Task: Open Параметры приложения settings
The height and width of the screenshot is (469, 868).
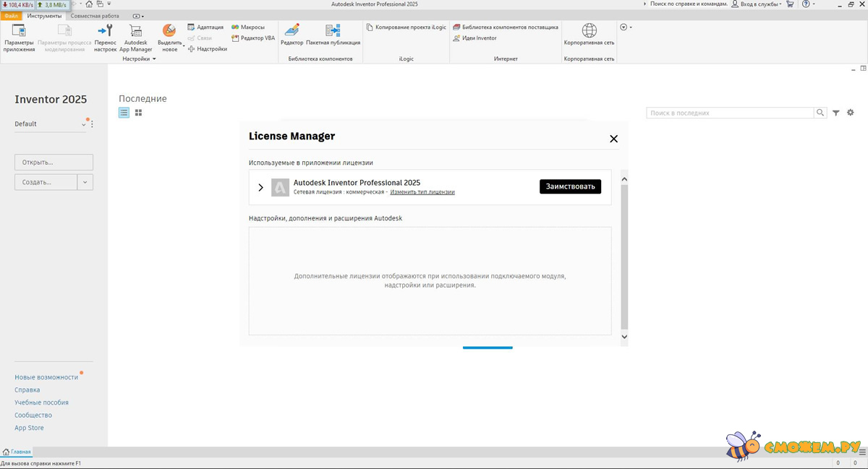Action: [19, 38]
